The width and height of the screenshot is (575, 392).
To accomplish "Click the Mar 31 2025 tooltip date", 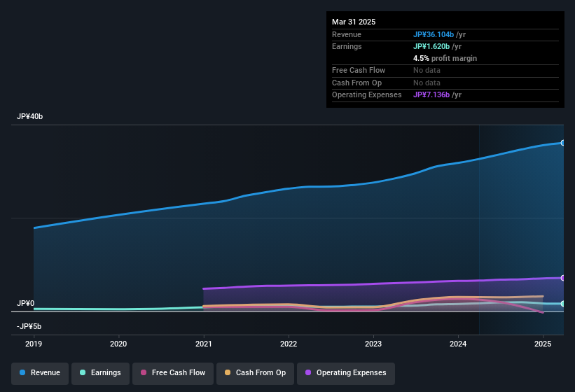I will (354, 22).
